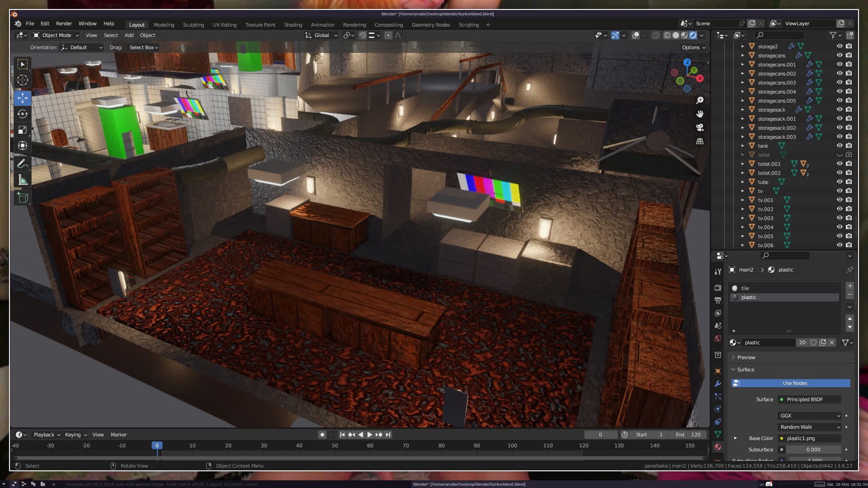Viewport: 868px width, 488px height.
Task: Toggle visibility of tv.003 object
Action: pyautogui.click(x=840, y=218)
